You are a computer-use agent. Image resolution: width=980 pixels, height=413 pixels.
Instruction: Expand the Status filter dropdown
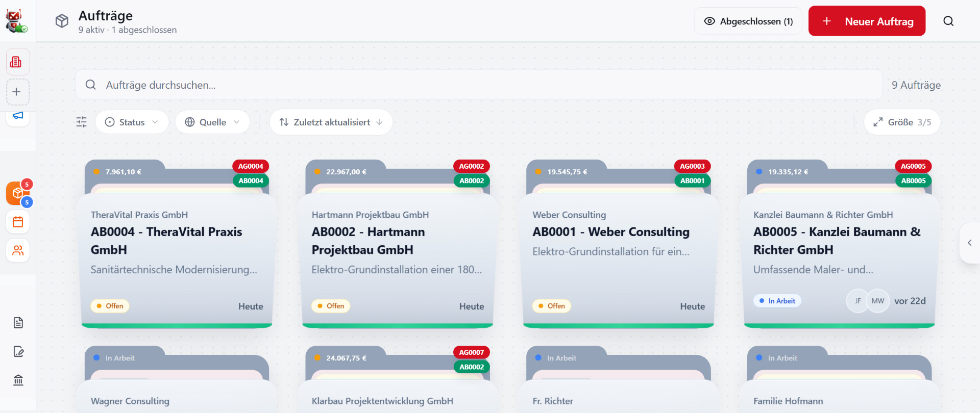click(x=132, y=122)
